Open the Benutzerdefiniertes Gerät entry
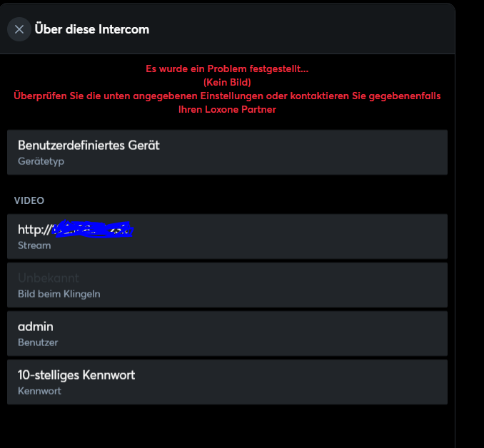Screen dimensions: 484x448 point(227,152)
